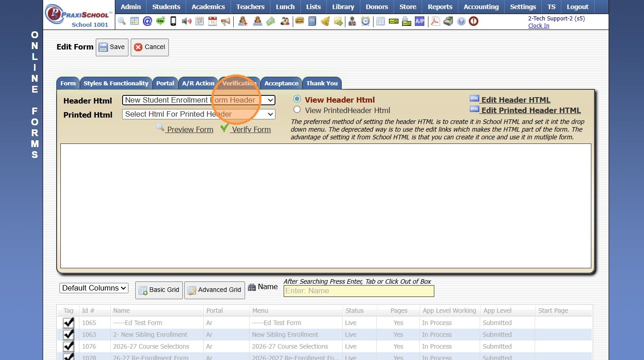644x360 pixels.
Task: Toggle the tag checkbox for form 1076
Action: point(69,346)
